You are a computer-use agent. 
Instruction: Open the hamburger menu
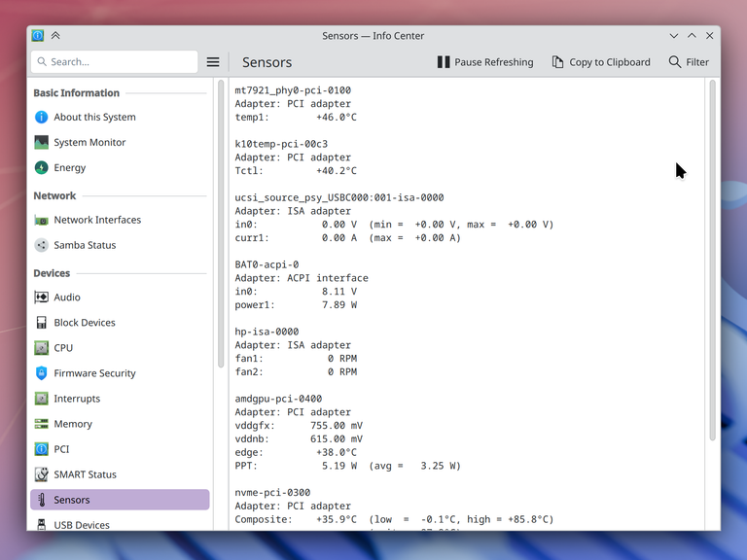(x=213, y=62)
